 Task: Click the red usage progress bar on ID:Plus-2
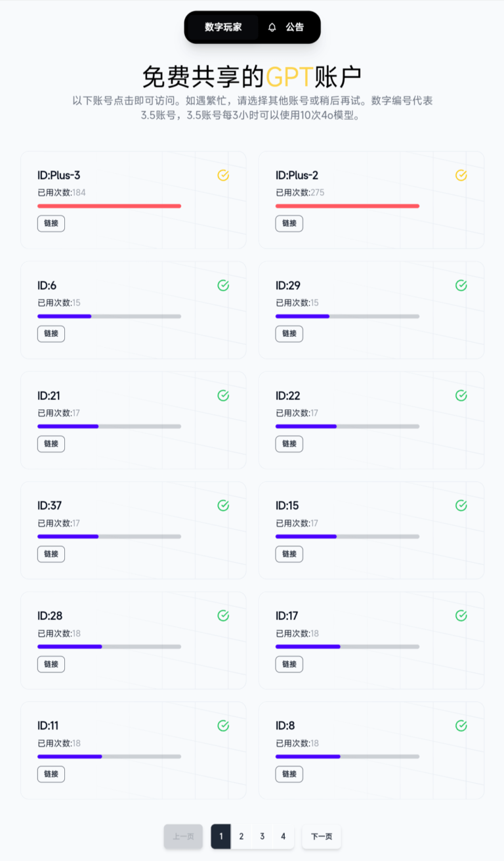click(x=347, y=206)
